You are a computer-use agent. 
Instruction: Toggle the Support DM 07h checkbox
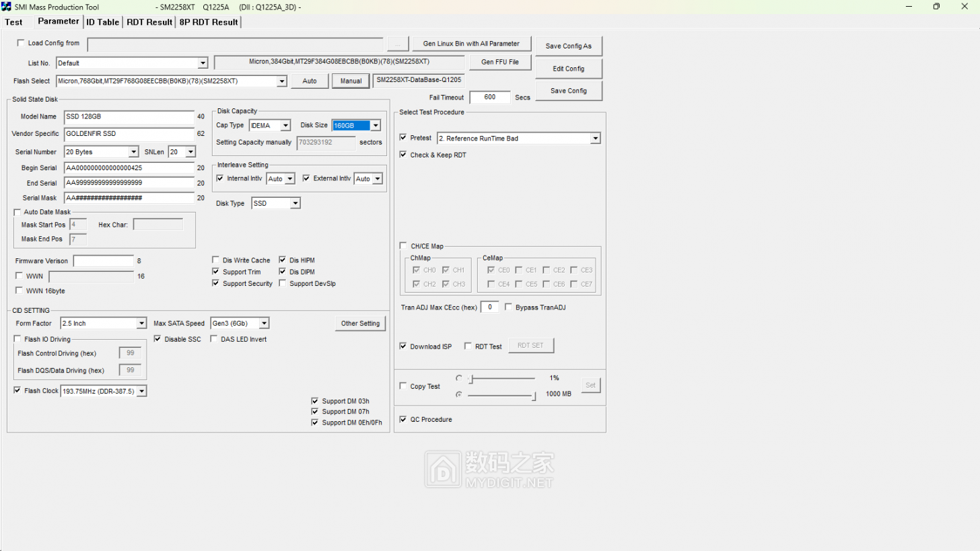tap(315, 411)
